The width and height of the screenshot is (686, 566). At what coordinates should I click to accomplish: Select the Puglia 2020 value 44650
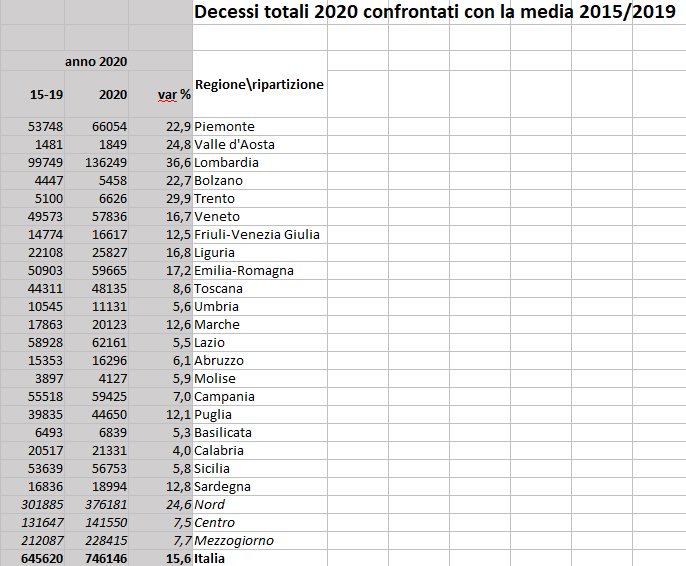tap(97, 414)
